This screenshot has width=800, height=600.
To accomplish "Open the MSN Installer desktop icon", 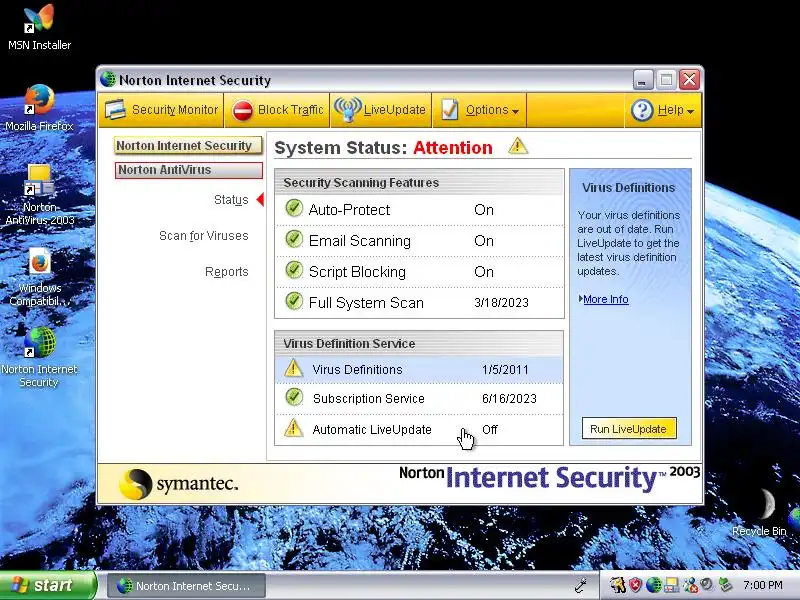I will pos(39,28).
